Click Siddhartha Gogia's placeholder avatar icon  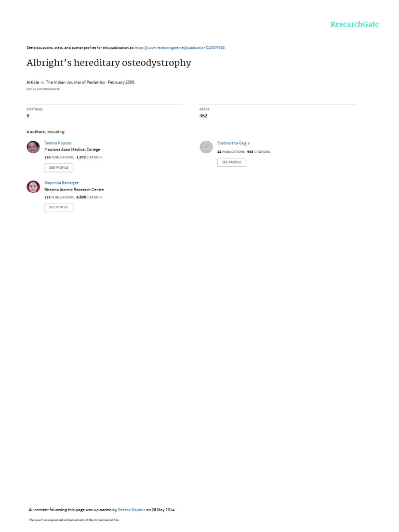[x=206, y=147]
